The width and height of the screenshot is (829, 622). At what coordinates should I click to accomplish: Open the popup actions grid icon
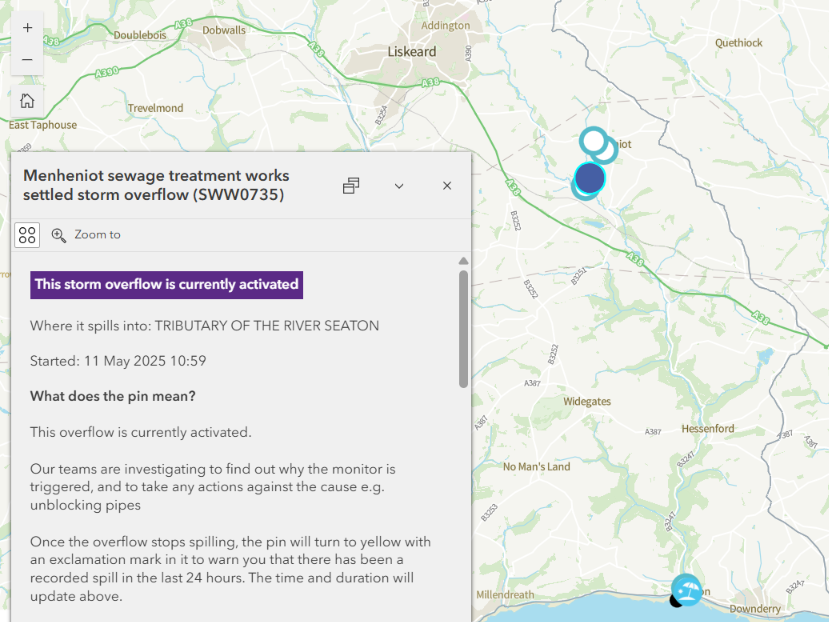(x=27, y=235)
